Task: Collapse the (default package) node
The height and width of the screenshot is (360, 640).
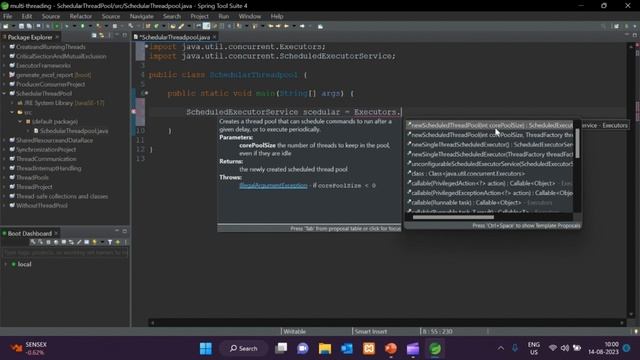Action: [x=20, y=122]
